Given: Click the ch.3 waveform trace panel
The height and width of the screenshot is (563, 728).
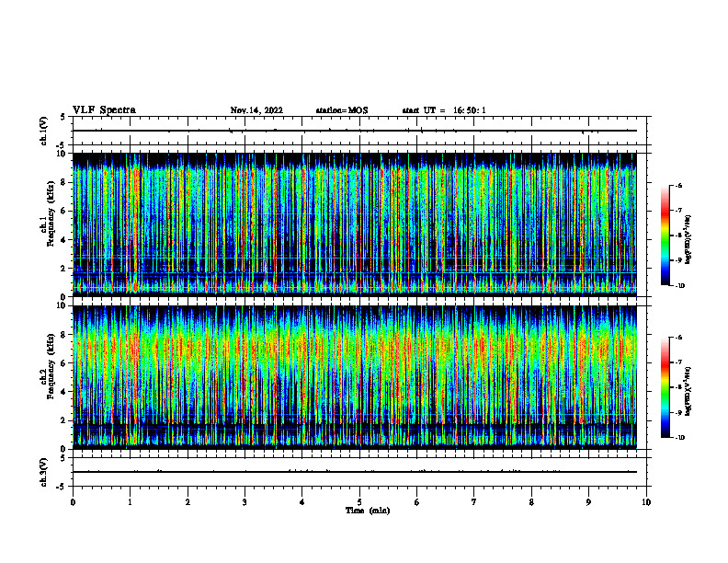Looking at the screenshot, I should pos(359,472).
